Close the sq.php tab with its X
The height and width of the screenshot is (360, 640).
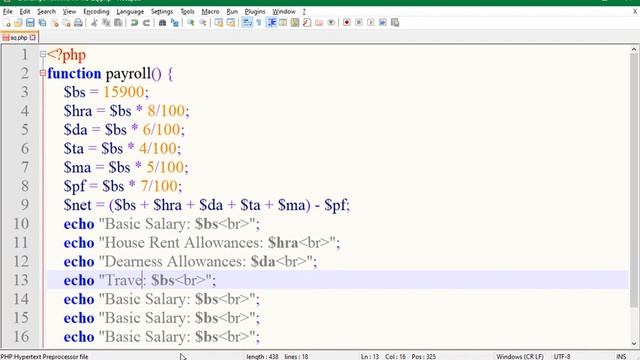pyautogui.click(x=33, y=38)
